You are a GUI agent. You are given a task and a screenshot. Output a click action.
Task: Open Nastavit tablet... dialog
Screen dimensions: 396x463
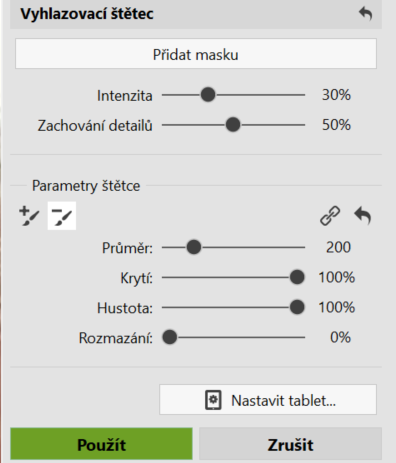pos(268,400)
